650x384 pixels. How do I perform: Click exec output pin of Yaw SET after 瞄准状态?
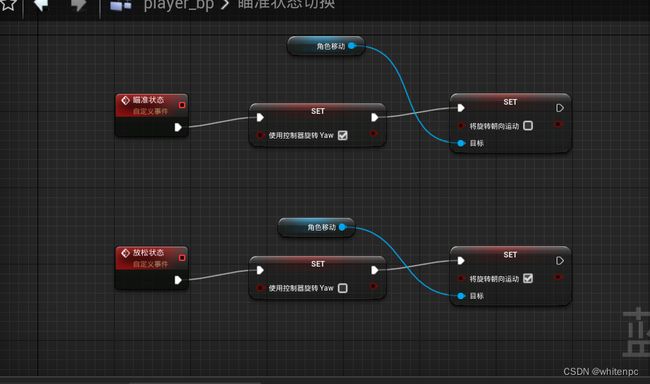(x=374, y=117)
